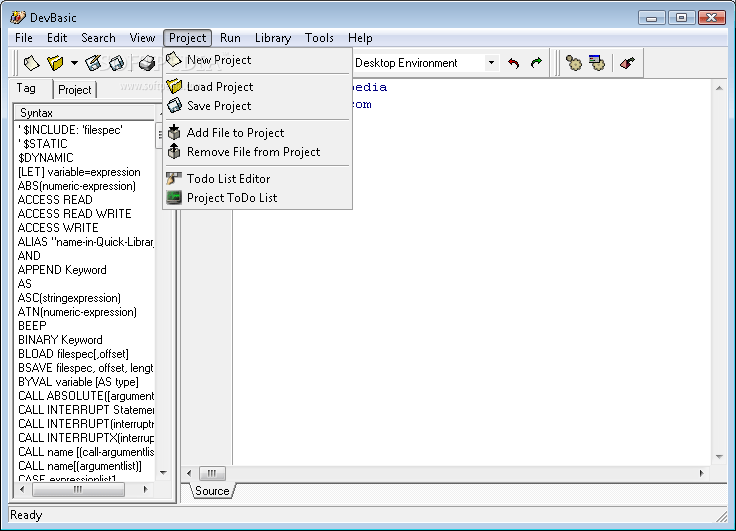Click the Load Project folder icon
Viewport: 736px width, 531px height.
(x=174, y=86)
